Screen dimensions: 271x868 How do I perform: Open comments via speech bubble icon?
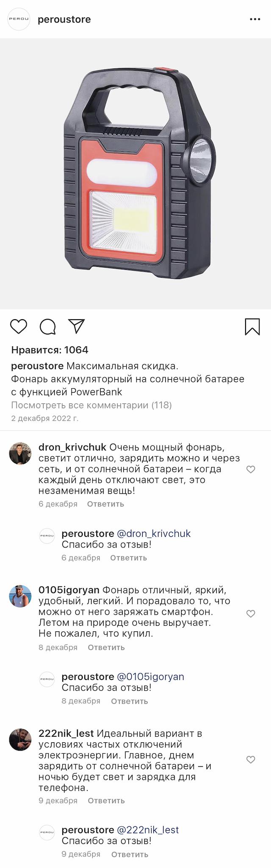[x=48, y=326]
